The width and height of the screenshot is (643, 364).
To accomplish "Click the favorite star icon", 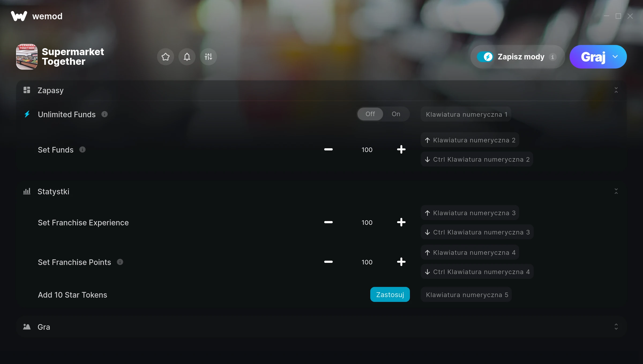I will tap(165, 57).
